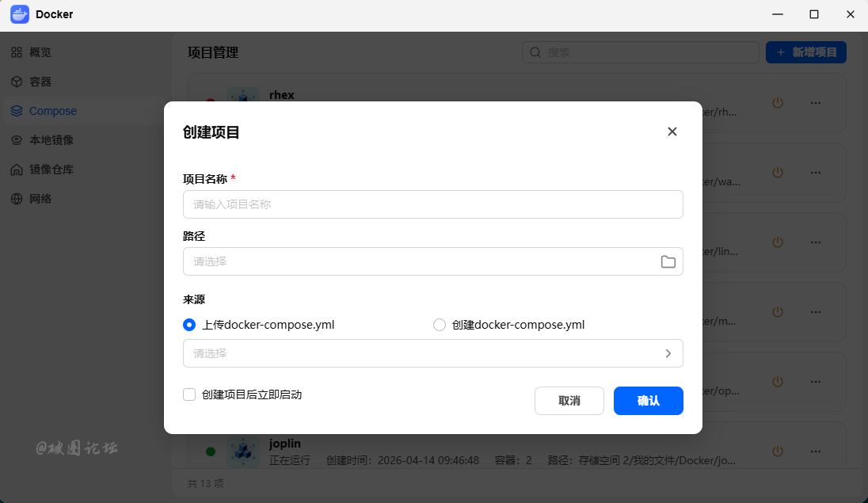This screenshot has width=868, height=503.
Task: Click the joplin project icon
Action: (243, 452)
